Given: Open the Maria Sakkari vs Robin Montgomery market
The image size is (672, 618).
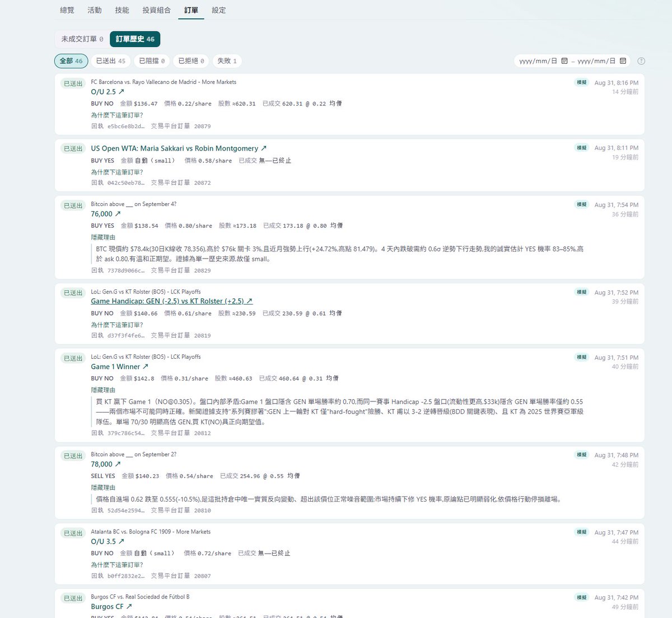Looking at the screenshot, I should pyautogui.click(x=179, y=148).
